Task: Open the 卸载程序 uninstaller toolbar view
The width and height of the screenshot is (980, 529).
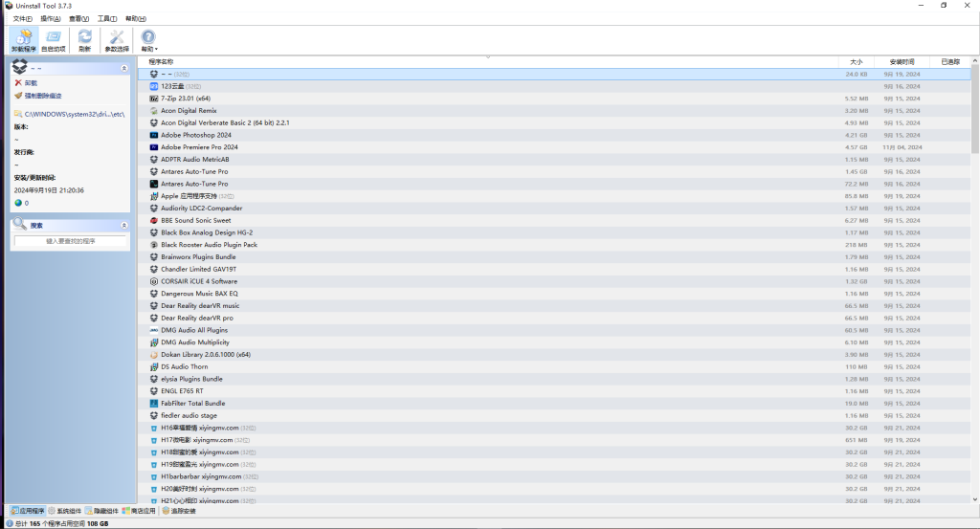Action: click(24, 40)
